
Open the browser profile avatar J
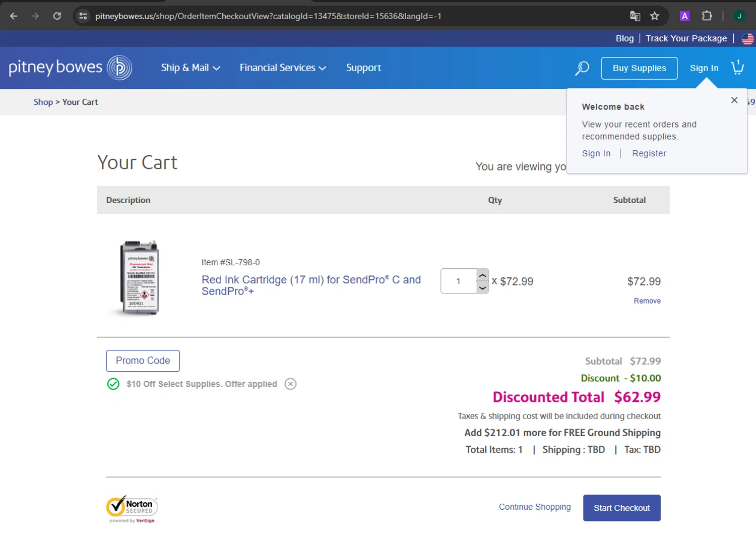[739, 16]
